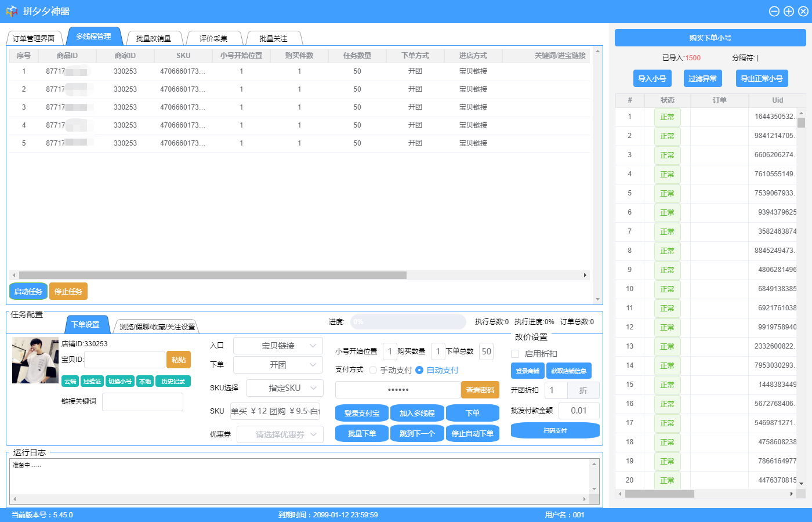Click the 停止任务 button
Viewport: 812px width, 522px height.
click(x=68, y=291)
